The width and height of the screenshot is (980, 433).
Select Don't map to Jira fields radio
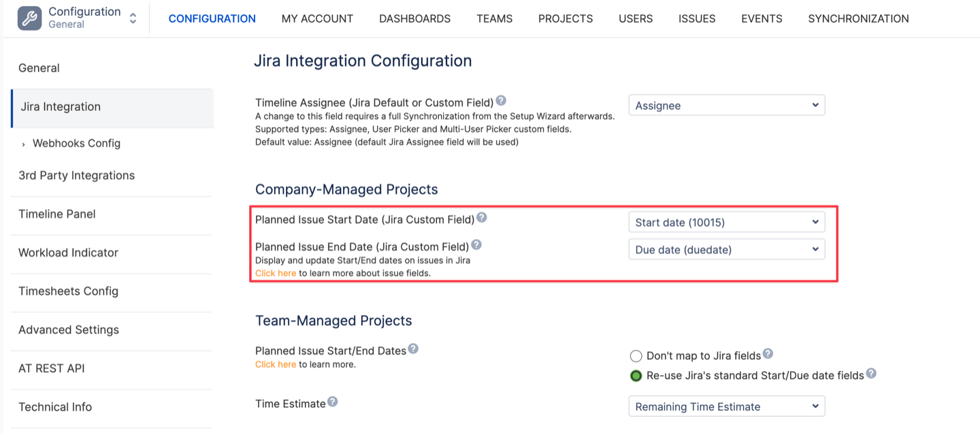coord(636,355)
